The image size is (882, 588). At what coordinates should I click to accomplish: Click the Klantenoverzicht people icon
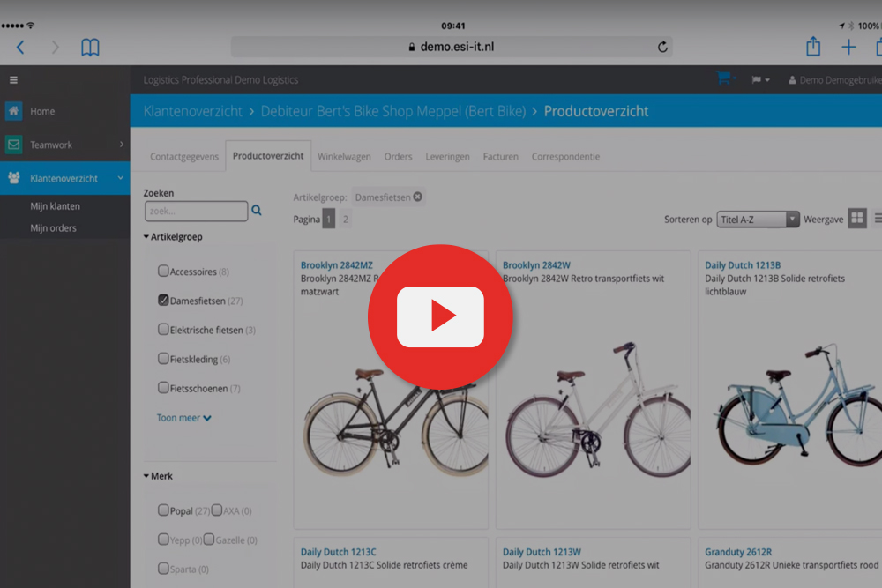[x=13, y=178]
